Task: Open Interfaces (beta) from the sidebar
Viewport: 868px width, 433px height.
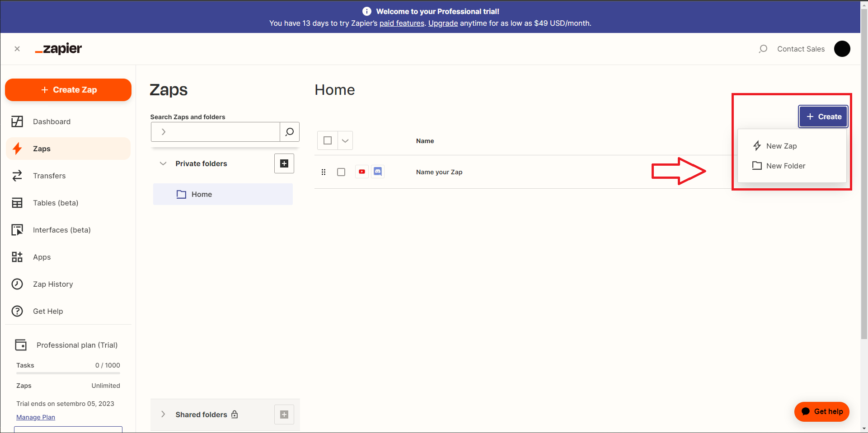Action: tap(61, 230)
